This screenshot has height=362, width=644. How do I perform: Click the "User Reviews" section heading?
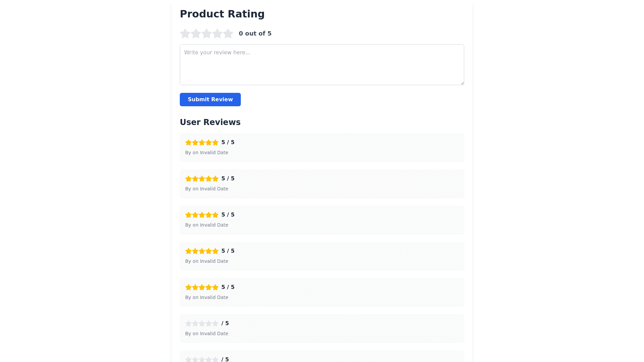click(210, 122)
